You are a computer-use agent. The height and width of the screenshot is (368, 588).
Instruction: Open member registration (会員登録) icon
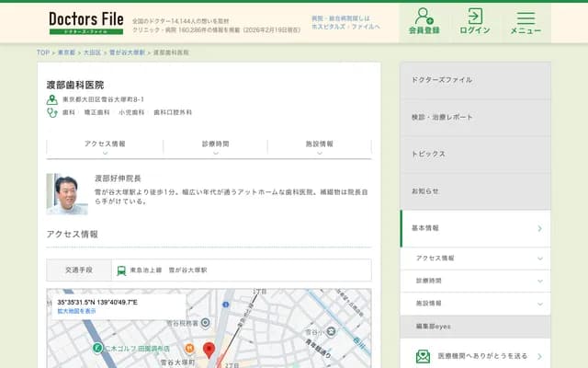424,21
